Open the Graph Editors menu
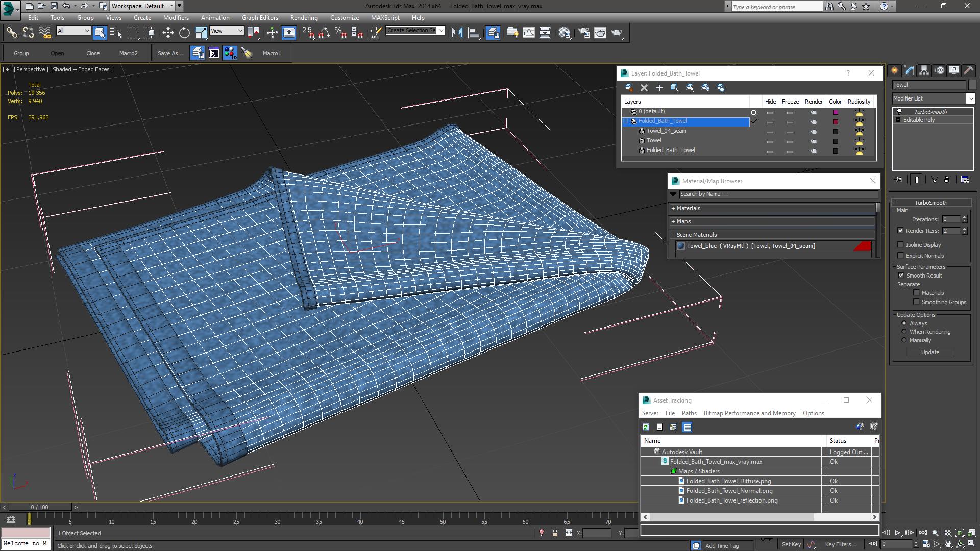 (260, 17)
